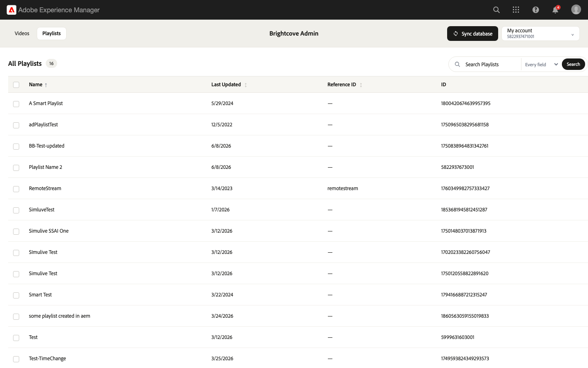Click the Reference ID column header
The height and width of the screenshot is (368, 588).
click(x=342, y=85)
